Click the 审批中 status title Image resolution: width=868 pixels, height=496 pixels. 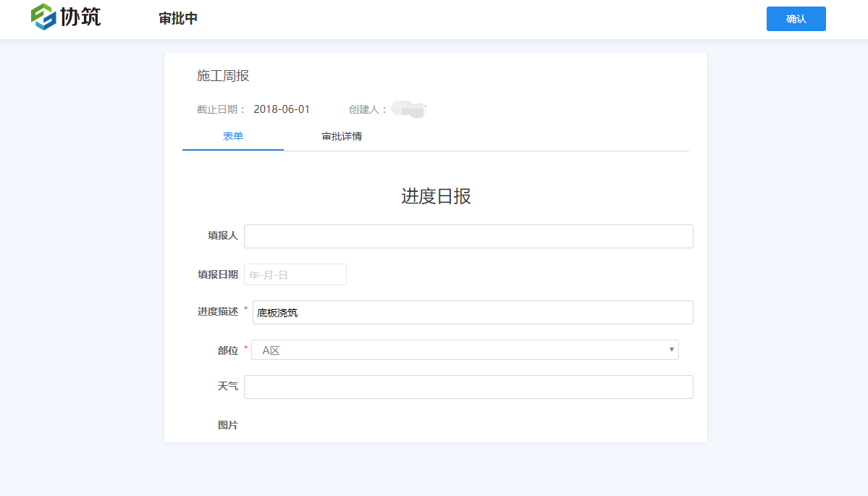178,19
